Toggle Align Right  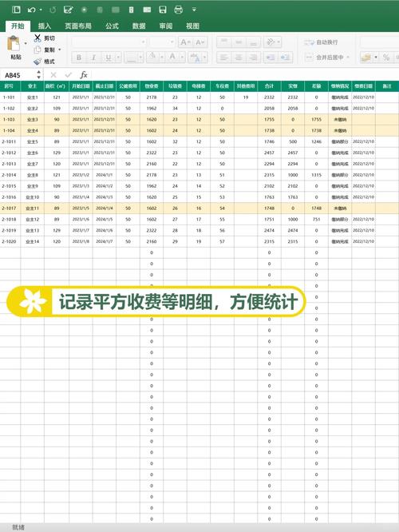pyautogui.click(x=254, y=58)
